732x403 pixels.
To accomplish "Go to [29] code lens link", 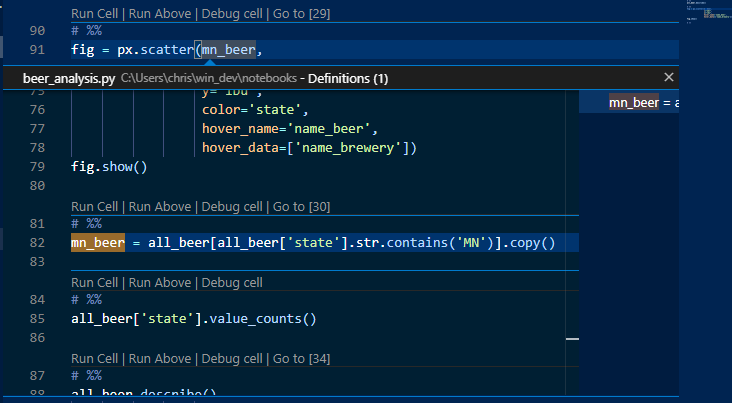I will 301,14.
